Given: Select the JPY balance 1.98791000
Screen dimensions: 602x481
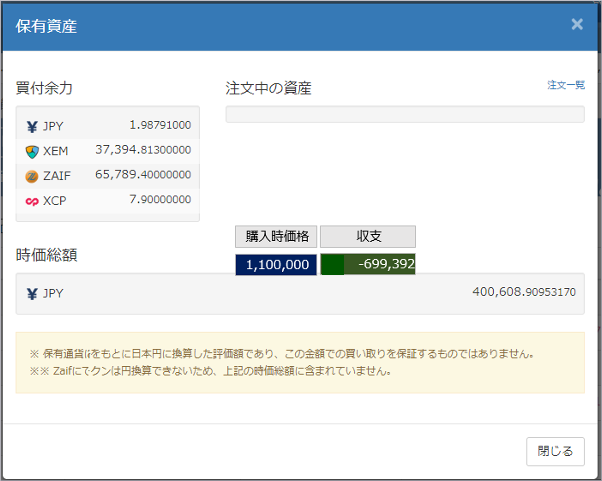Looking at the screenshot, I should coord(160,125).
